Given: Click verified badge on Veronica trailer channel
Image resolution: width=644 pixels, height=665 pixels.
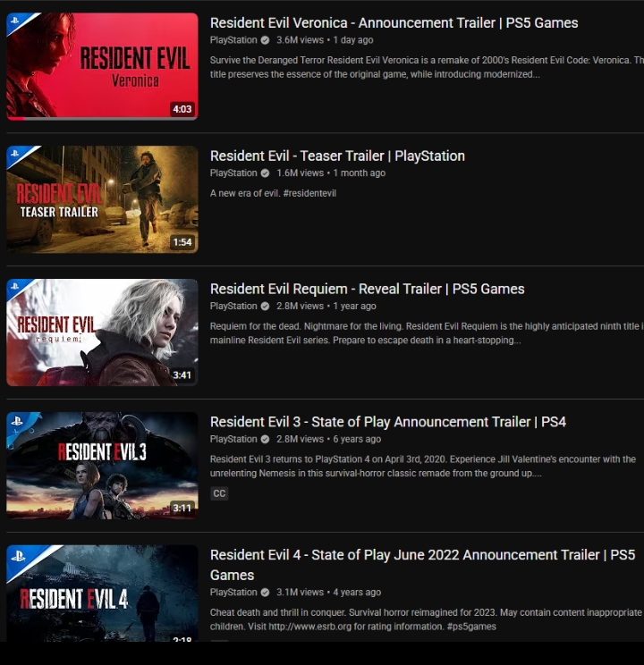Looking at the screenshot, I should click(265, 40).
